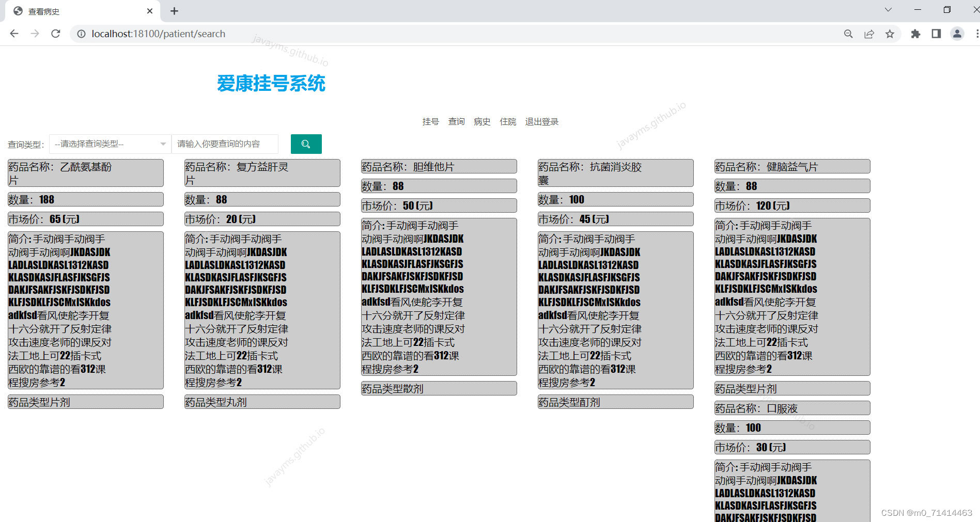Bookmark this page with star icon

click(890, 34)
